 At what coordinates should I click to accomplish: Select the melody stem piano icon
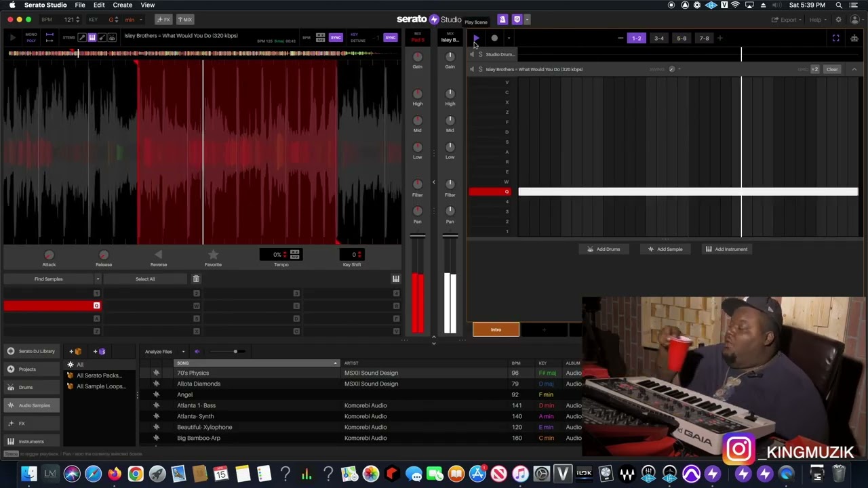click(x=92, y=37)
